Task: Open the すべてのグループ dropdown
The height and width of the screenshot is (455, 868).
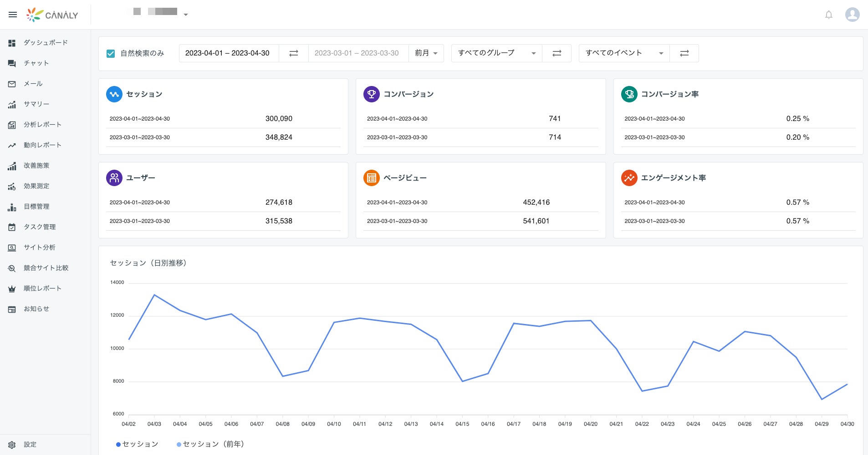Action: coord(496,53)
